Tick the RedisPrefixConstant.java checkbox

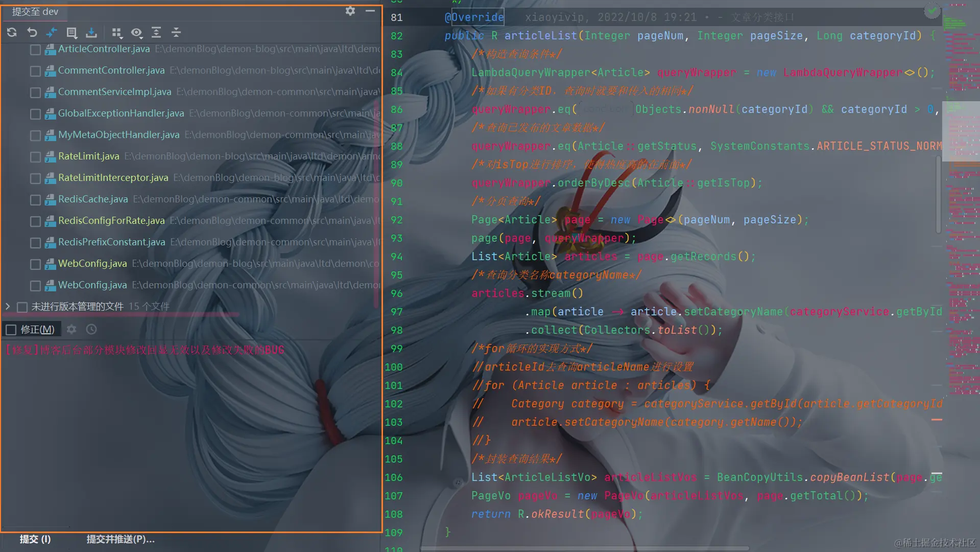(35, 243)
